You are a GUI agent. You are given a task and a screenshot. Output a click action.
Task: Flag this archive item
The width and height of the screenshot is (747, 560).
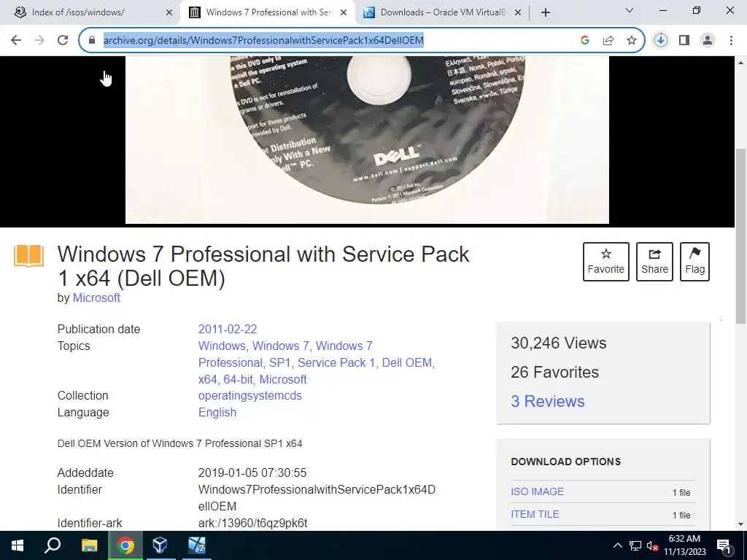(x=694, y=262)
